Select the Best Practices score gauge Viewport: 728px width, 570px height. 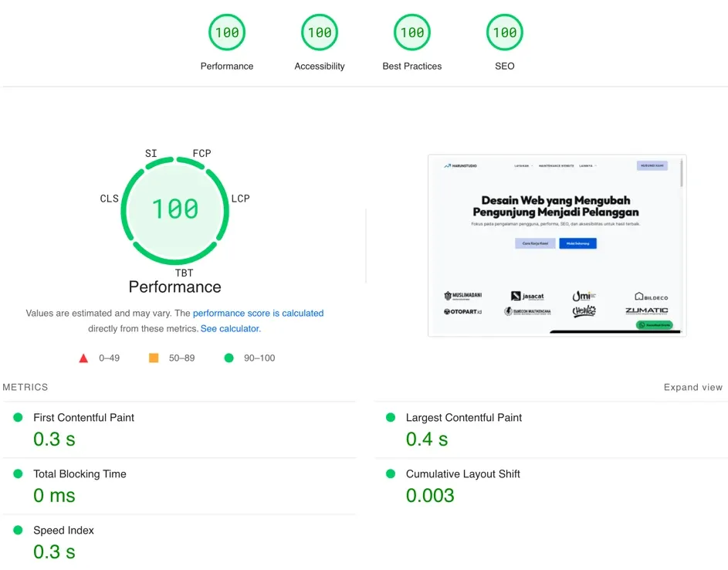click(x=411, y=32)
